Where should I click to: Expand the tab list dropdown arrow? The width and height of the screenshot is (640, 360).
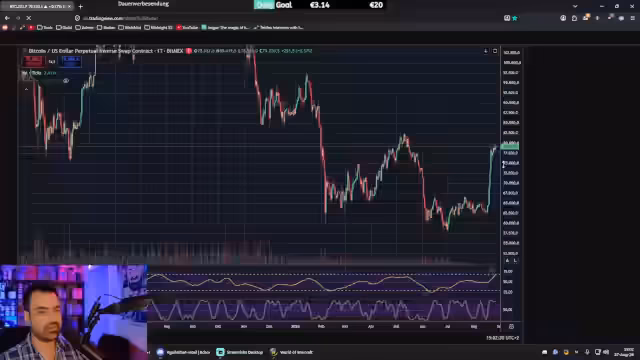(x=575, y=6)
